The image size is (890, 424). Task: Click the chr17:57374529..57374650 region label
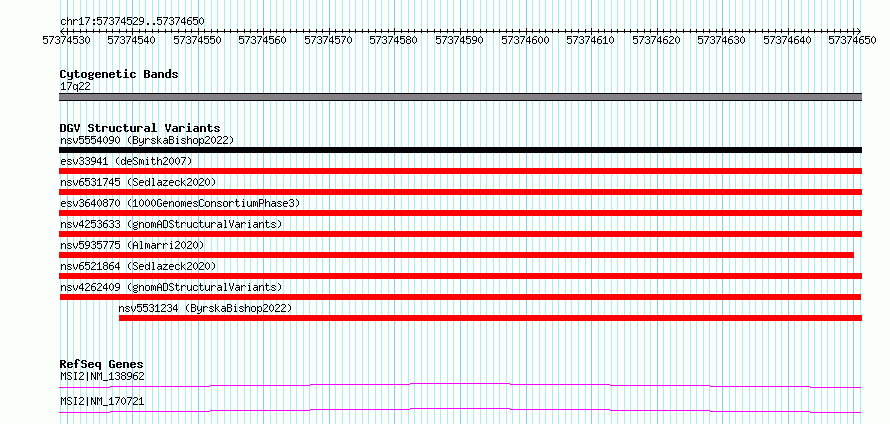pos(132,22)
